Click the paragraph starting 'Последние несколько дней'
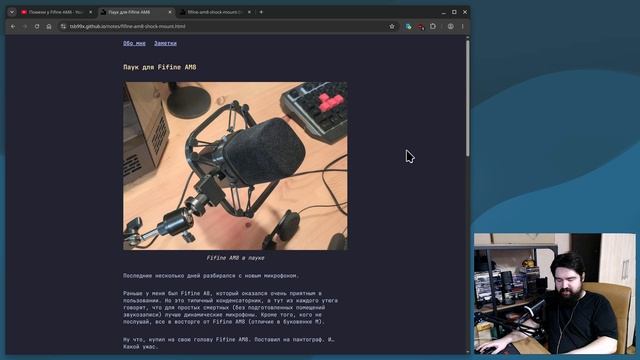 click(x=211, y=276)
